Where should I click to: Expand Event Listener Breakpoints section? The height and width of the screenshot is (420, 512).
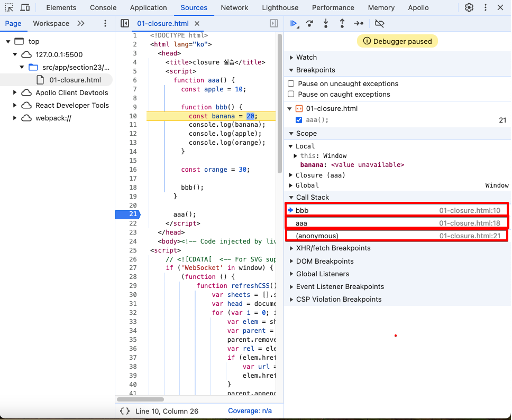click(x=291, y=287)
